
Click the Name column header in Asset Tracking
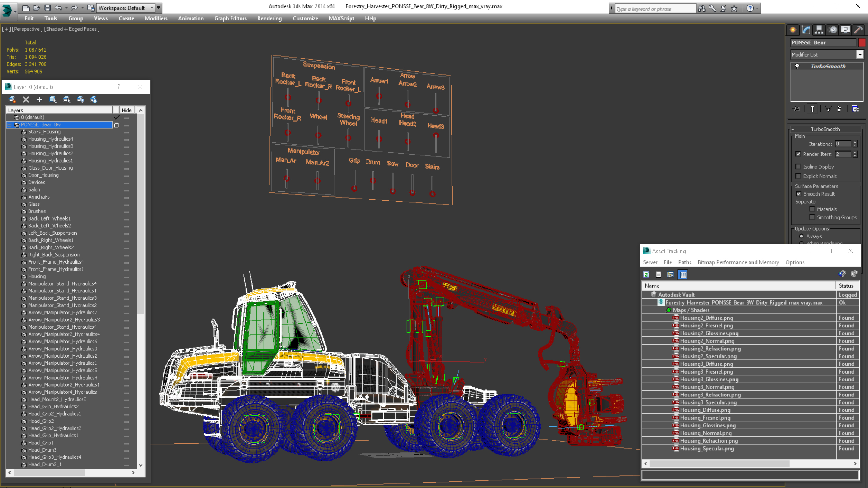[738, 286]
